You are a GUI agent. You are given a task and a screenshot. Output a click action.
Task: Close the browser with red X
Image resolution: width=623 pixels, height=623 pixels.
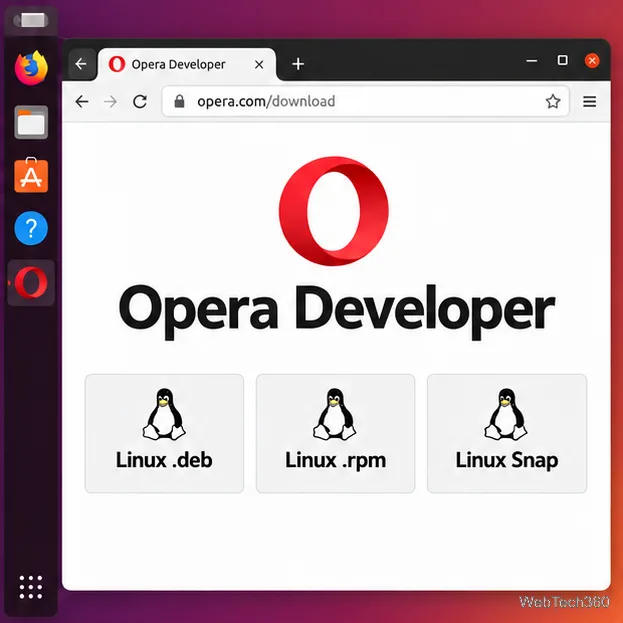click(592, 61)
